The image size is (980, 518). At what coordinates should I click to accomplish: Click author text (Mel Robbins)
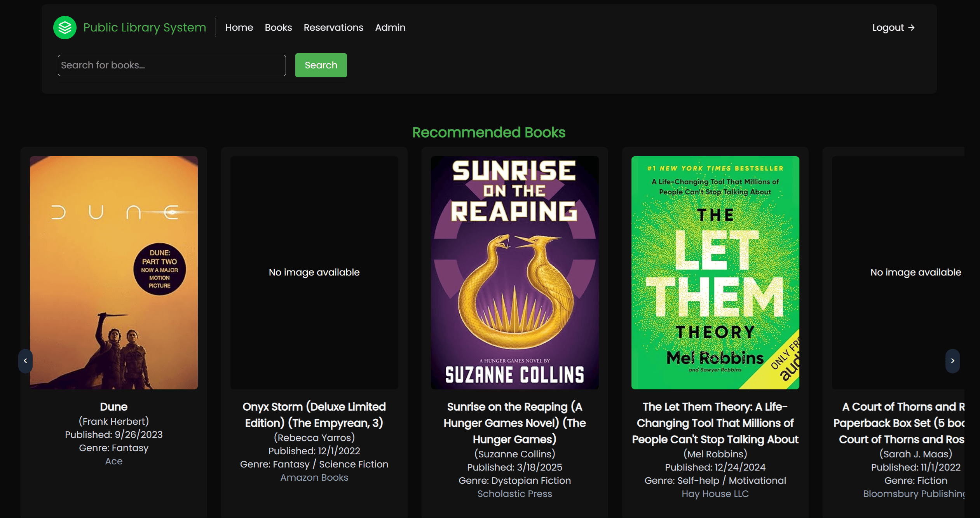pos(715,454)
